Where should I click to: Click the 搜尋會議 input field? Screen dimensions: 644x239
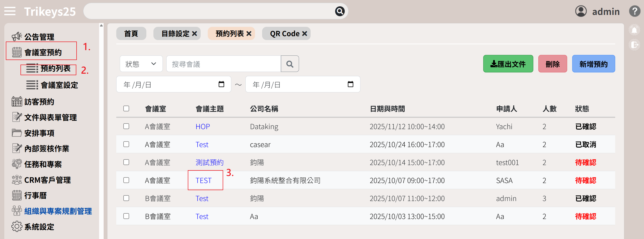(223, 64)
